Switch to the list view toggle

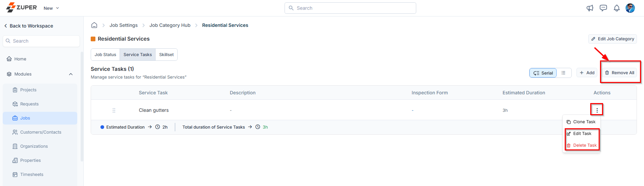[563, 73]
